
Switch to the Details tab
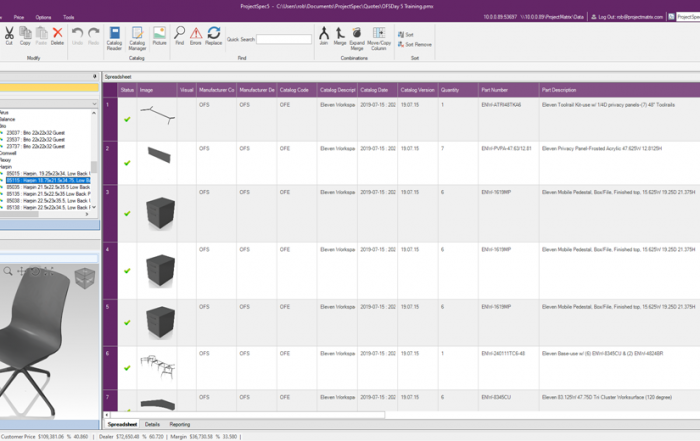coord(152,424)
